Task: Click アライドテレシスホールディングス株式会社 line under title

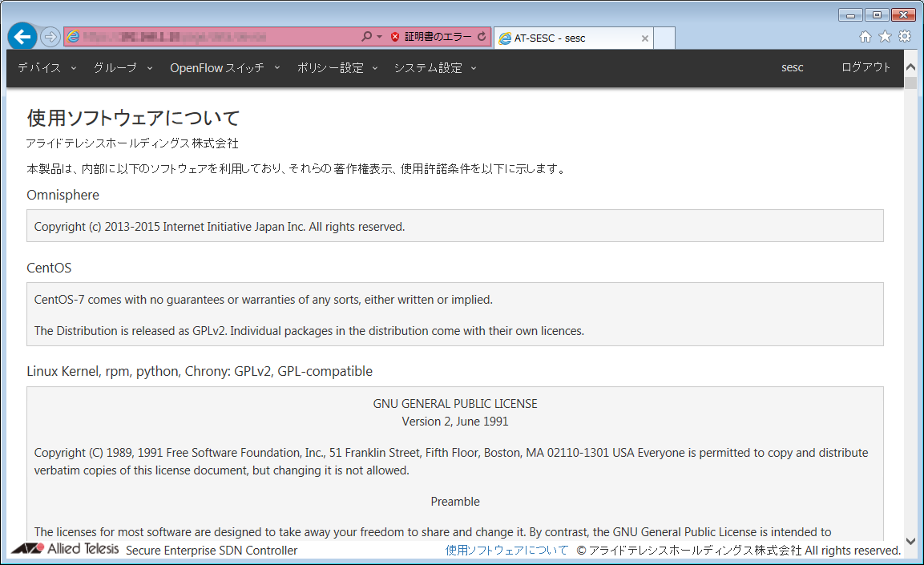Action: (132, 143)
